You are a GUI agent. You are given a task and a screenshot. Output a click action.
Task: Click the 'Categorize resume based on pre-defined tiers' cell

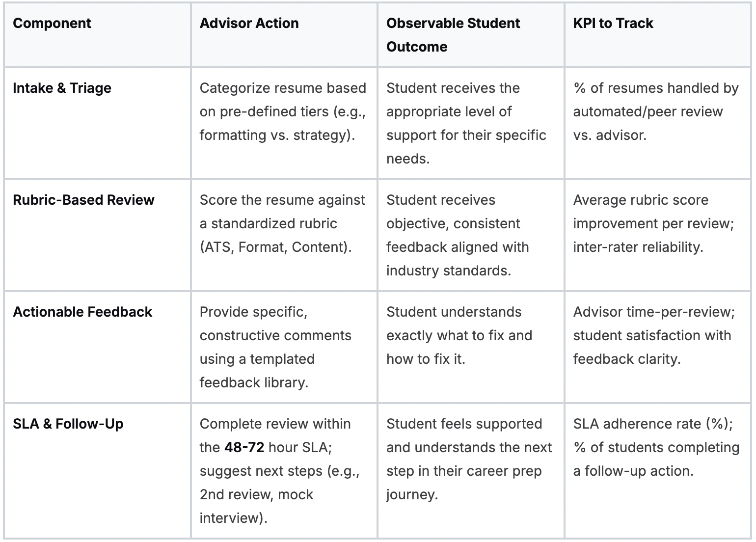point(283,111)
